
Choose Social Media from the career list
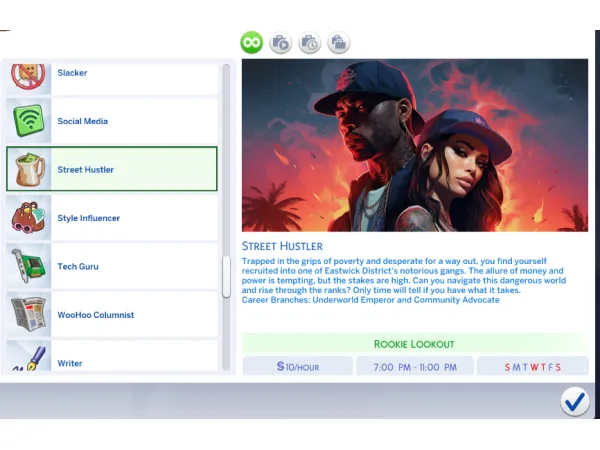(x=83, y=122)
